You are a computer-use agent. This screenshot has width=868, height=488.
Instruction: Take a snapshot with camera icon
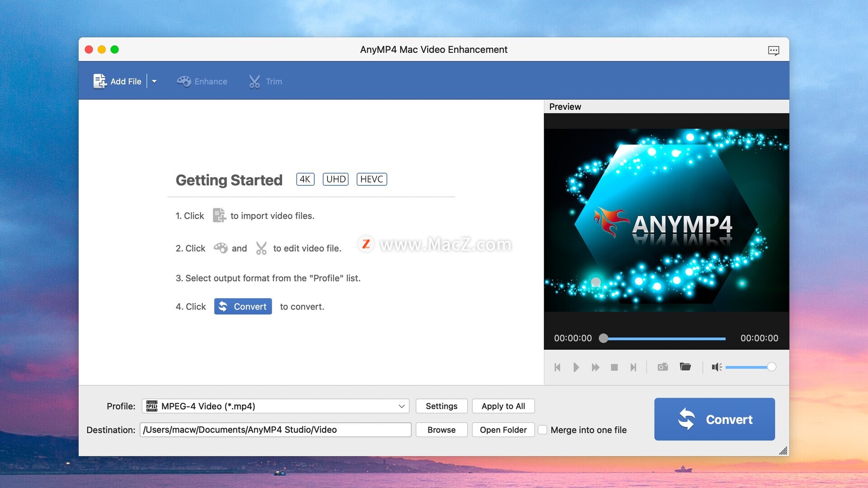tap(663, 367)
